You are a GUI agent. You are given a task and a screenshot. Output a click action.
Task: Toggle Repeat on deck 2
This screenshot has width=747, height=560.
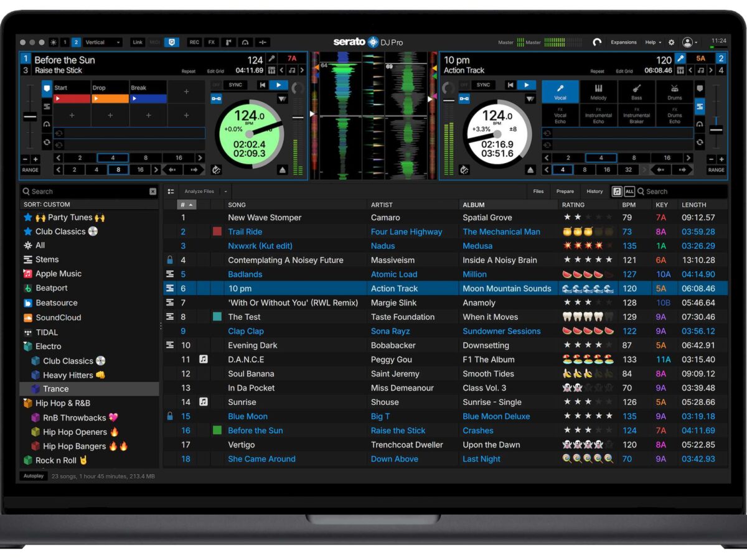coord(598,72)
